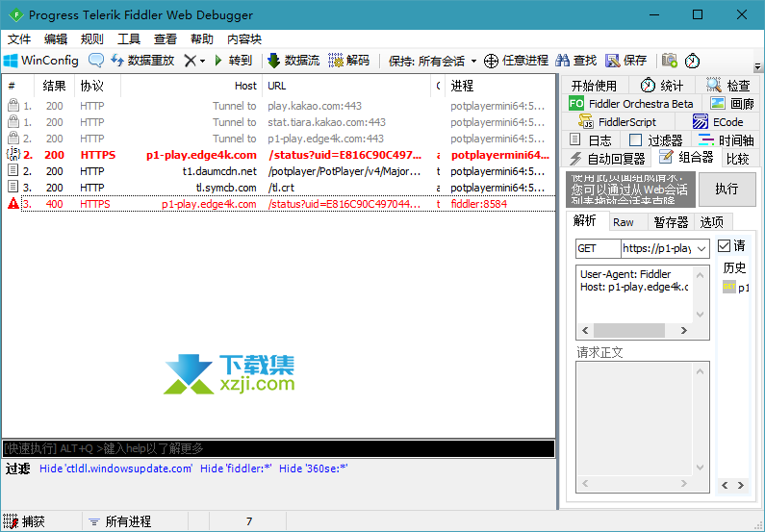765x532 pixels.
Task: Click the timer stopwatch icon
Action: (692, 61)
